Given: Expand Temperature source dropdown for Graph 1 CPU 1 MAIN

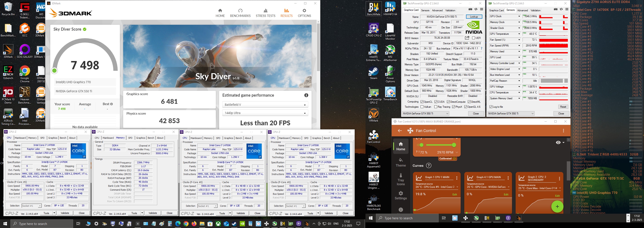Looking at the screenshot, I should (x=457, y=187).
